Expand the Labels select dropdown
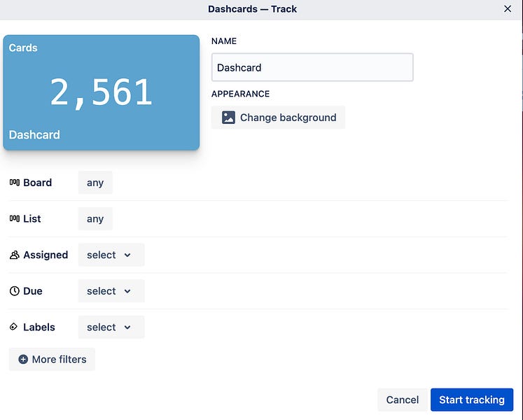523x420 pixels. tap(111, 328)
